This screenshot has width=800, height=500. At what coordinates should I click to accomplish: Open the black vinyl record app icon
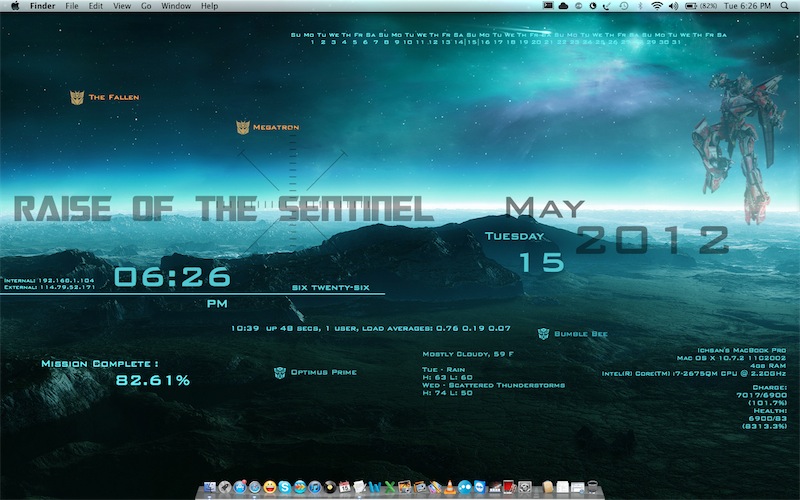pos(330,487)
